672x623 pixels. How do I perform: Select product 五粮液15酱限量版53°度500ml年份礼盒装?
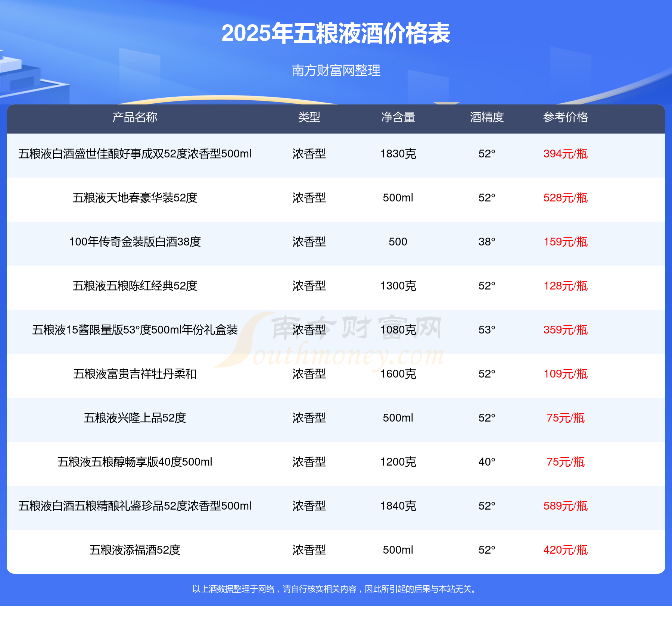pyautogui.click(x=135, y=330)
